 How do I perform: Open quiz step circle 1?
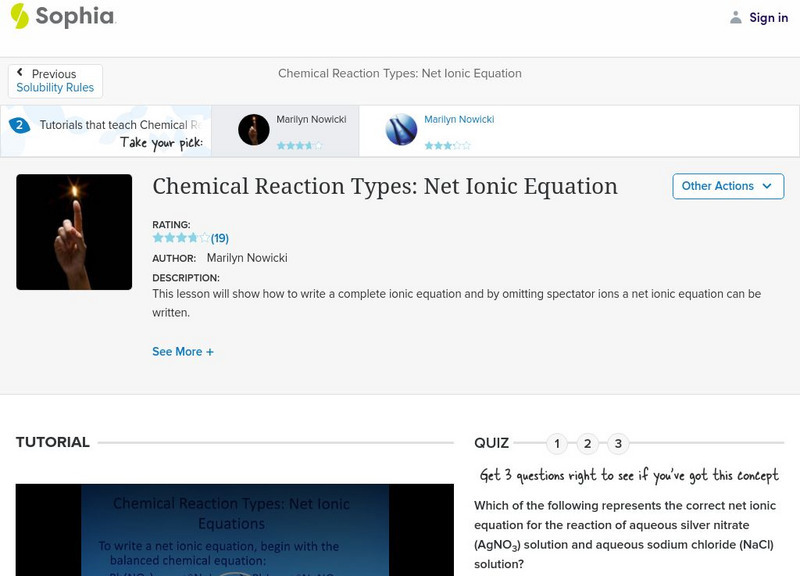(x=557, y=441)
